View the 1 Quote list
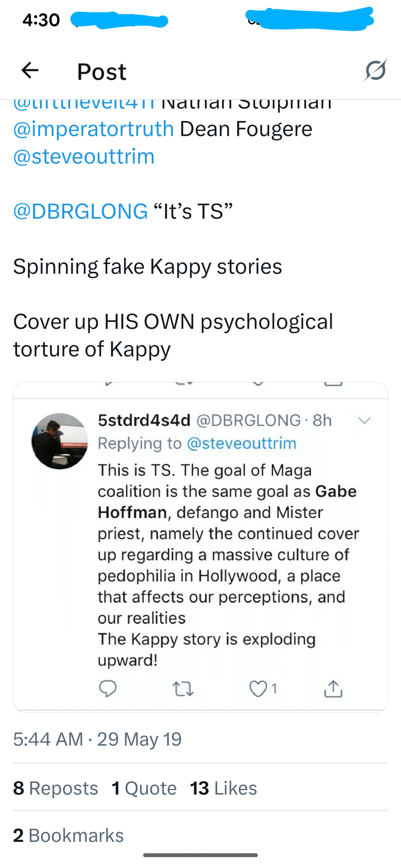Image resolution: width=401 pixels, height=868 pixels. tap(144, 788)
